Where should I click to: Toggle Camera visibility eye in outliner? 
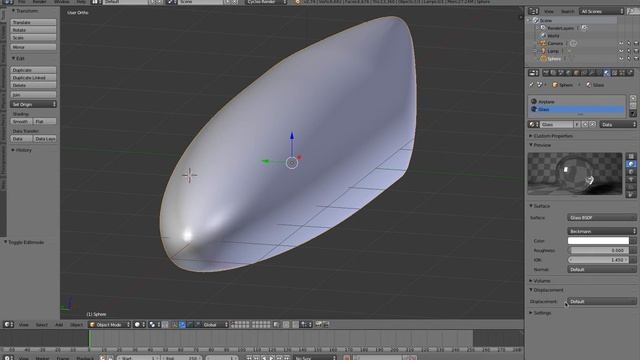point(621,43)
